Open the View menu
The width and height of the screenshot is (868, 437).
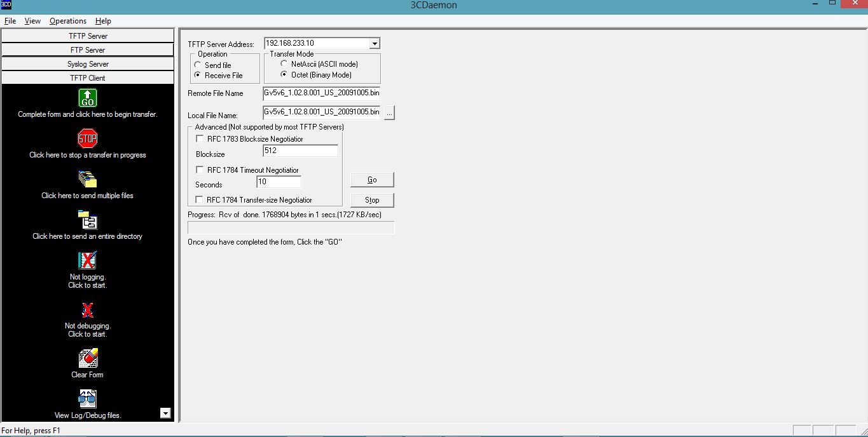32,21
